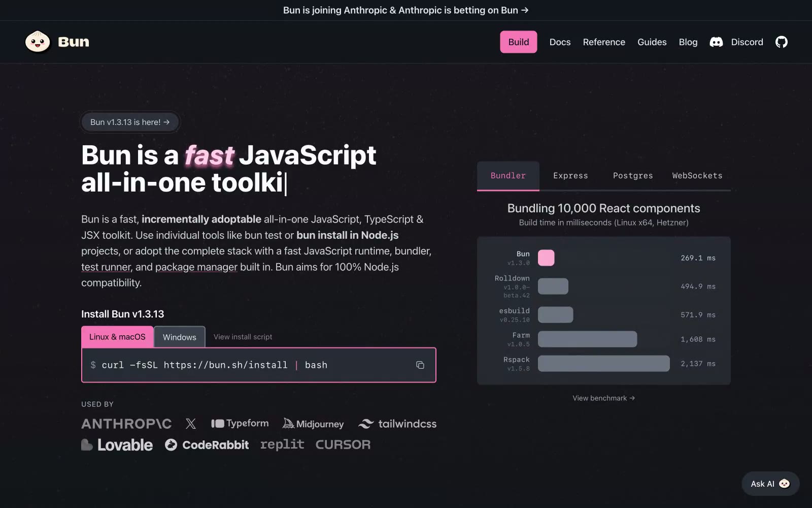Click the Midjourney logo
Viewport: 812px width, 508px height.
[x=313, y=424]
